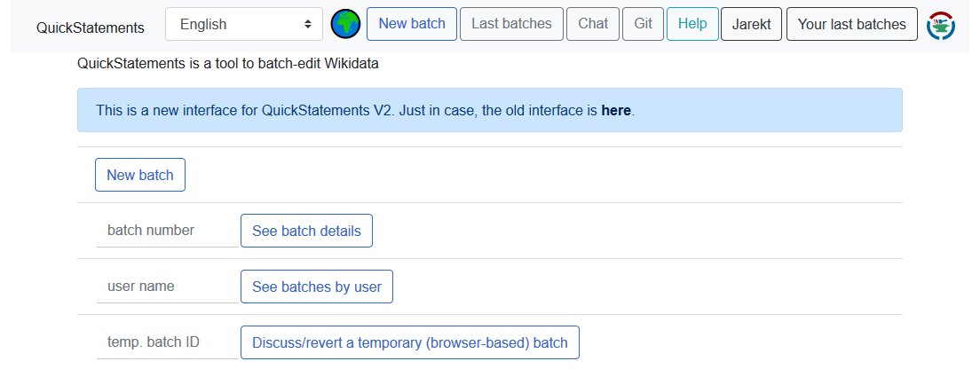Click Discuss/revert a temporary batch button
This screenshot has width=980, height=377.
pyautogui.click(x=409, y=342)
